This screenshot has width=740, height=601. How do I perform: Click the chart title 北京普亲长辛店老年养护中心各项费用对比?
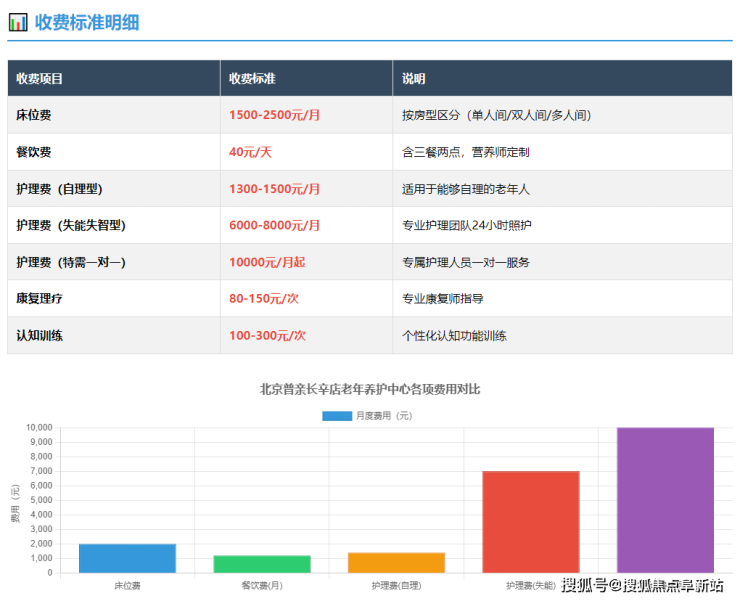click(370, 389)
